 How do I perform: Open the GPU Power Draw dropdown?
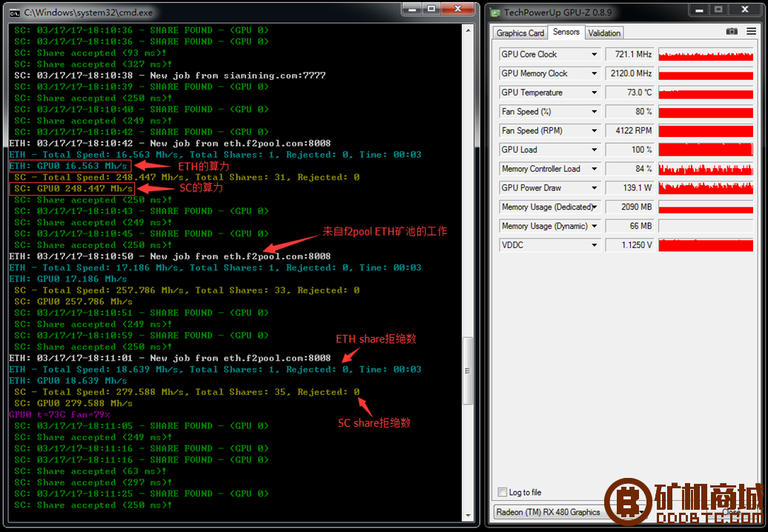pyautogui.click(x=594, y=188)
